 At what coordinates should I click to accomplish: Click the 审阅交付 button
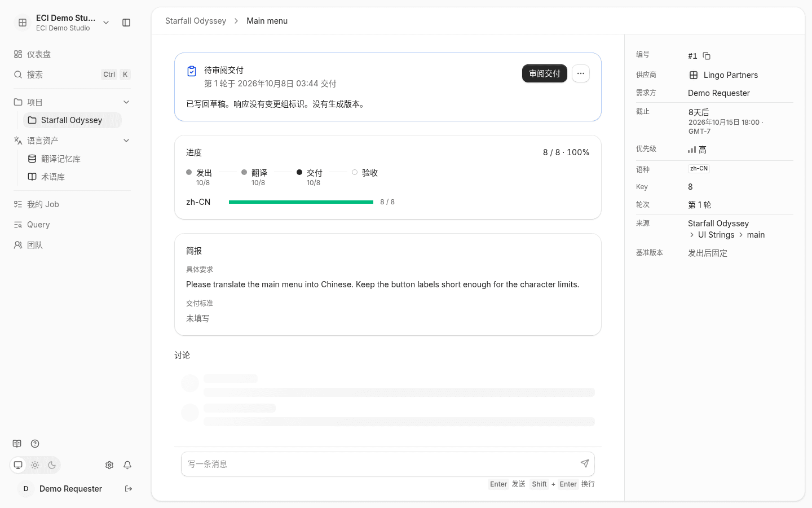click(x=545, y=73)
